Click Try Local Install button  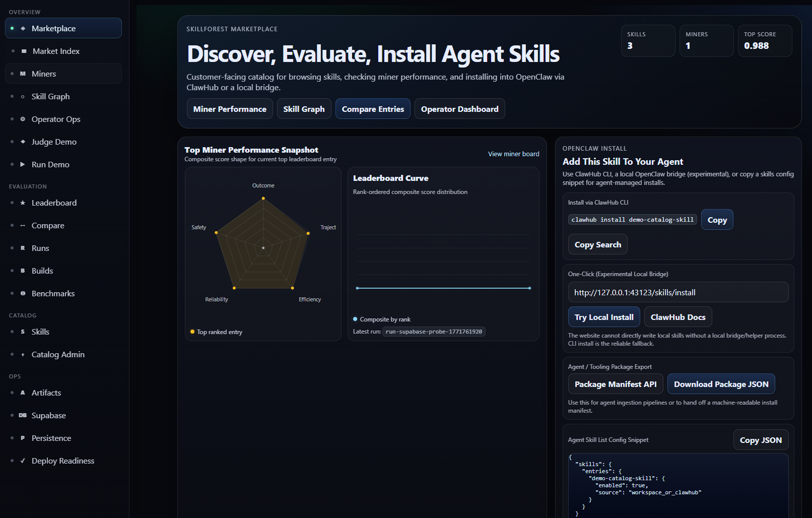click(x=604, y=317)
